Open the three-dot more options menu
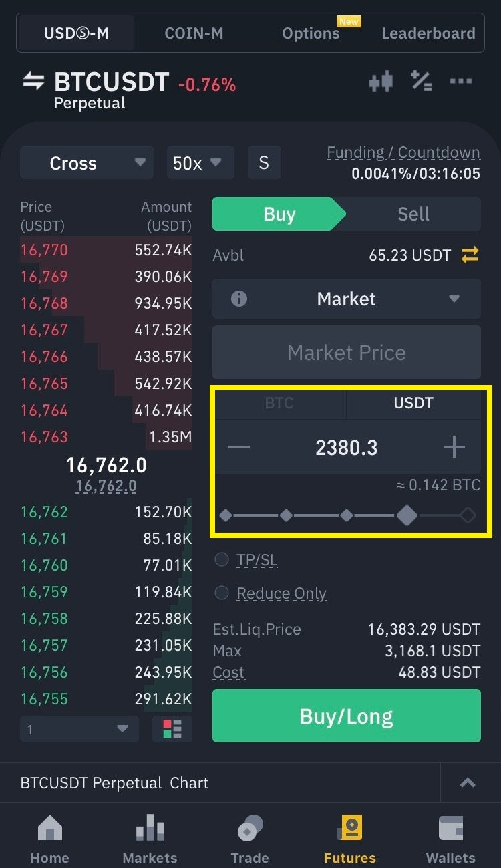The image size is (501, 868). [x=461, y=82]
